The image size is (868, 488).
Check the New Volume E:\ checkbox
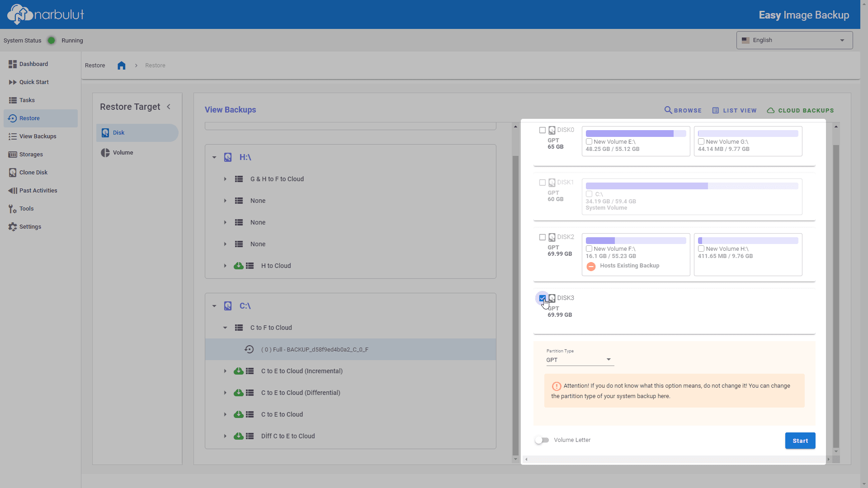(589, 142)
